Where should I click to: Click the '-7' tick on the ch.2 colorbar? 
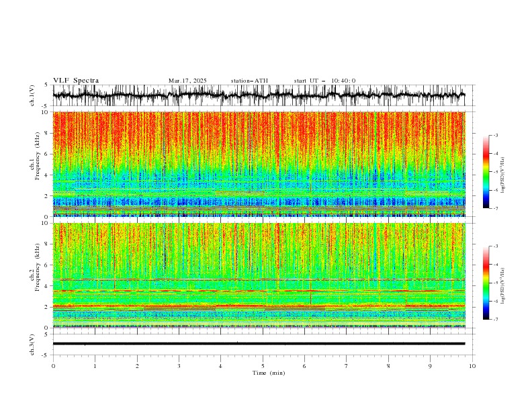[496, 320]
